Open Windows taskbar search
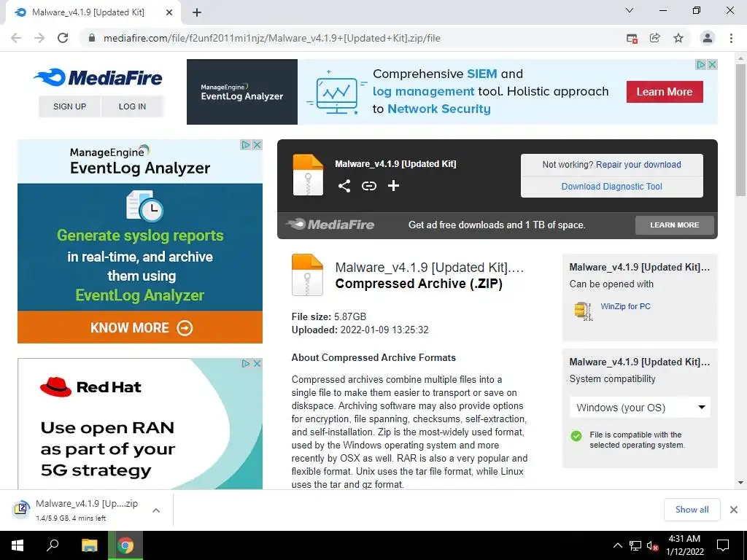The image size is (747, 560). click(x=53, y=545)
